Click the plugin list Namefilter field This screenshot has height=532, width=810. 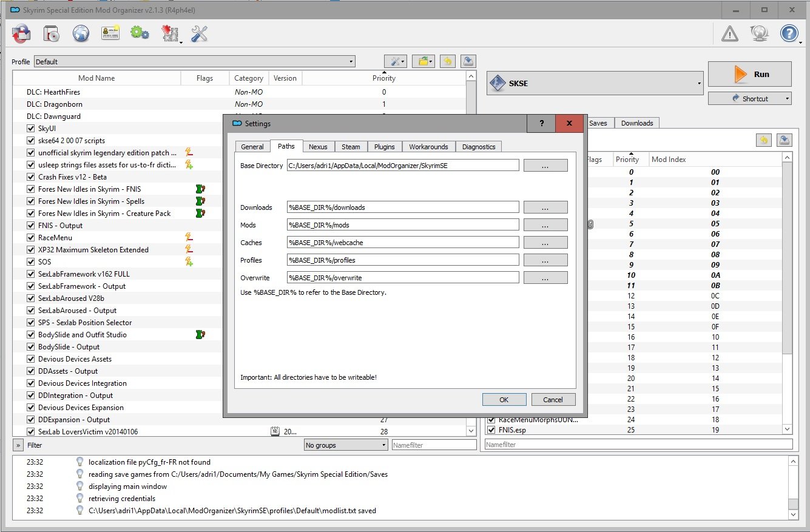638,445
